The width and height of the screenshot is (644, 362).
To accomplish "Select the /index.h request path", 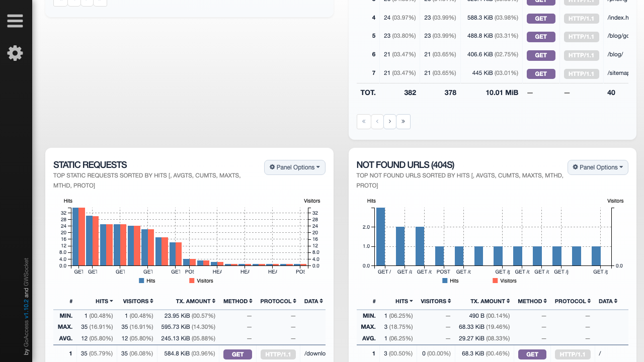I will [618, 18].
